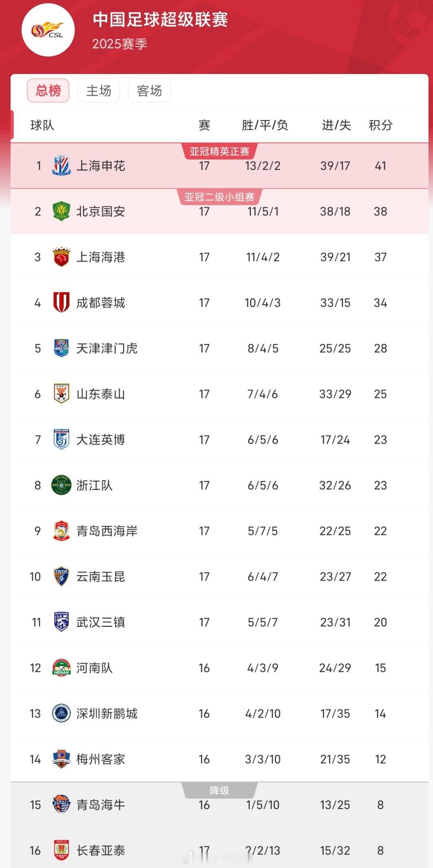The height and width of the screenshot is (868, 433).
Task: Tap the Zhejiang team green crest
Action: pyautogui.click(x=61, y=485)
